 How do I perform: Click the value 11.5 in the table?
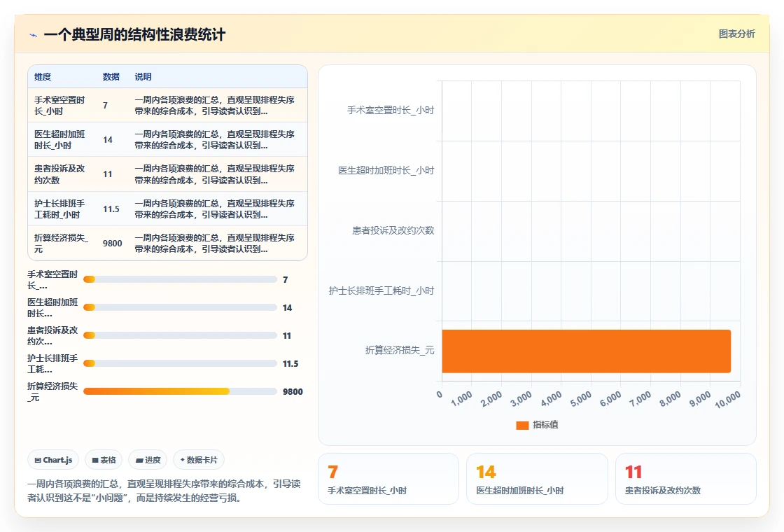(111, 209)
